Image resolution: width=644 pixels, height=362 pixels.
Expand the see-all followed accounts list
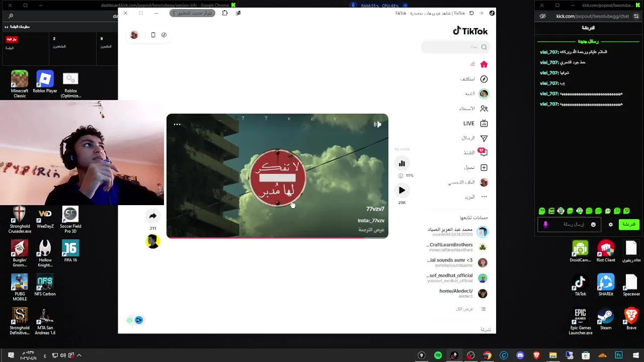click(x=471, y=309)
